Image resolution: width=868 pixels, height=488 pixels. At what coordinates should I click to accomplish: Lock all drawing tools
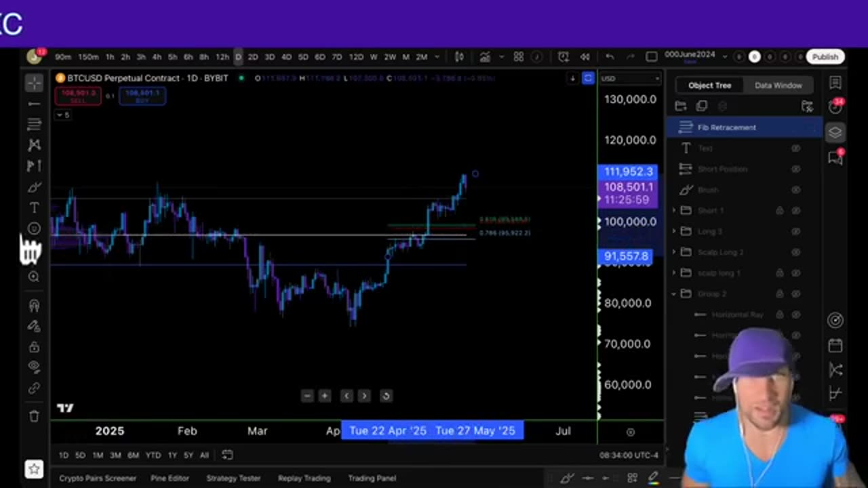34,347
